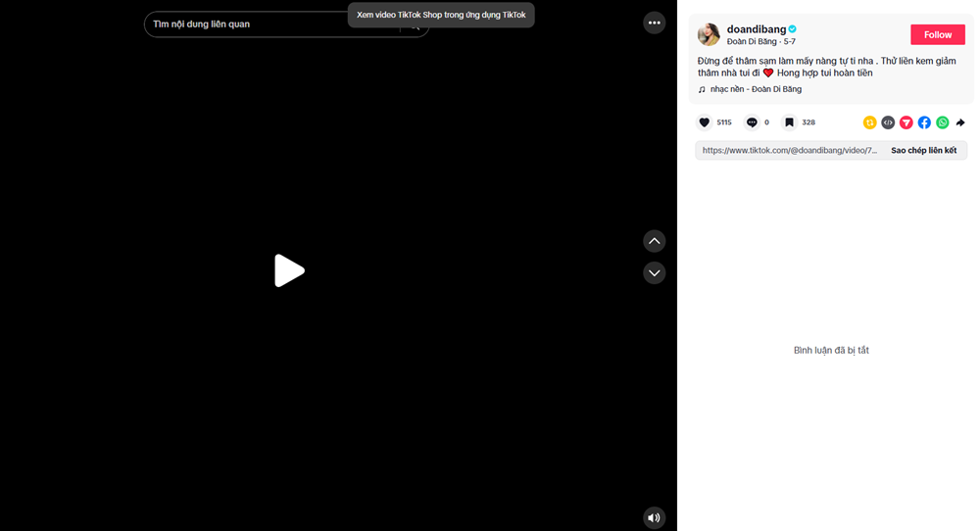Open the doandibang username profile link
Viewport: 980px width, 531px height.
[756, 29]
